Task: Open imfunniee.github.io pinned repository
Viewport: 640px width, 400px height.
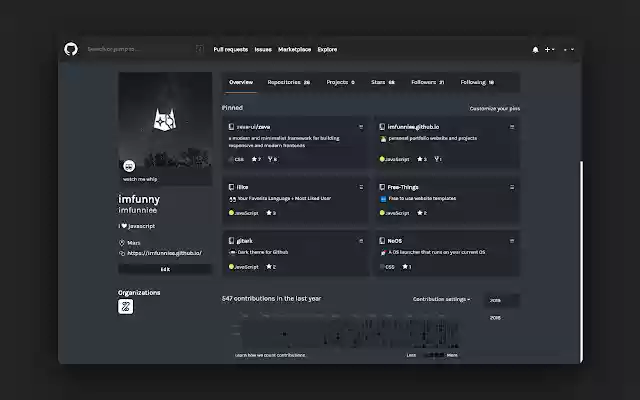Action: coord(413,127)
